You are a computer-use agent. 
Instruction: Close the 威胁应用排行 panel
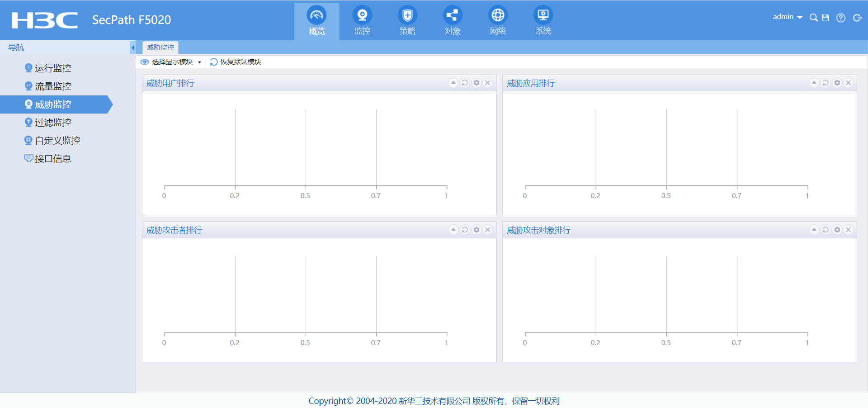[x=849, y=83]
